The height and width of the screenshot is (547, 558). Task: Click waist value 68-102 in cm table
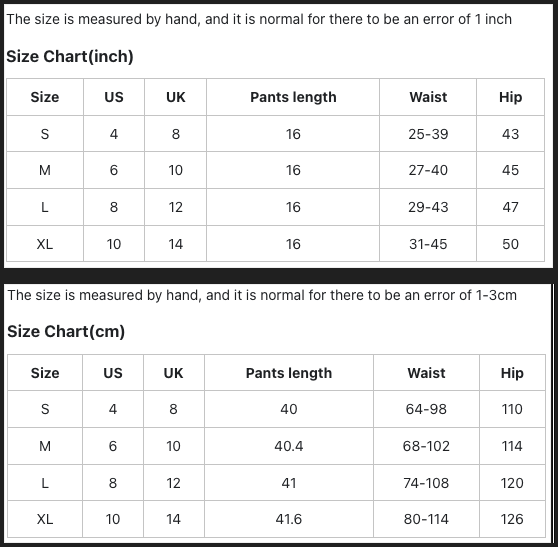[x=426, y=446]
